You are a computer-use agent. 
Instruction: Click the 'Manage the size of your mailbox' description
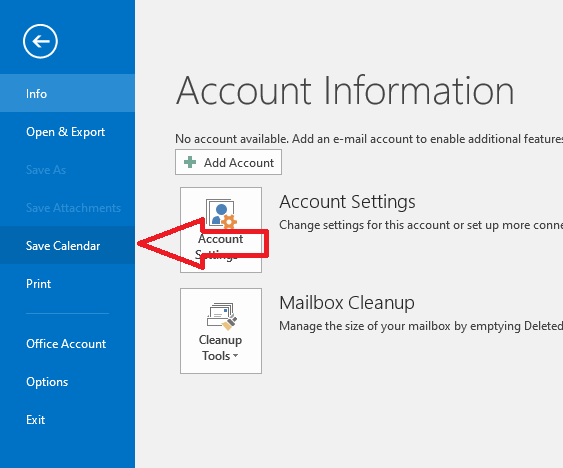pos(421,326)
